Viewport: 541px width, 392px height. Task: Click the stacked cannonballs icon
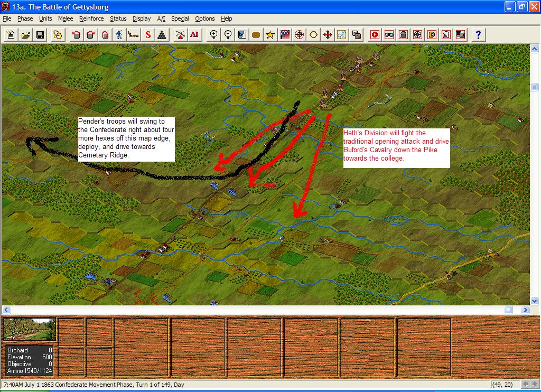pyautogui.click(x=162, y=34)
